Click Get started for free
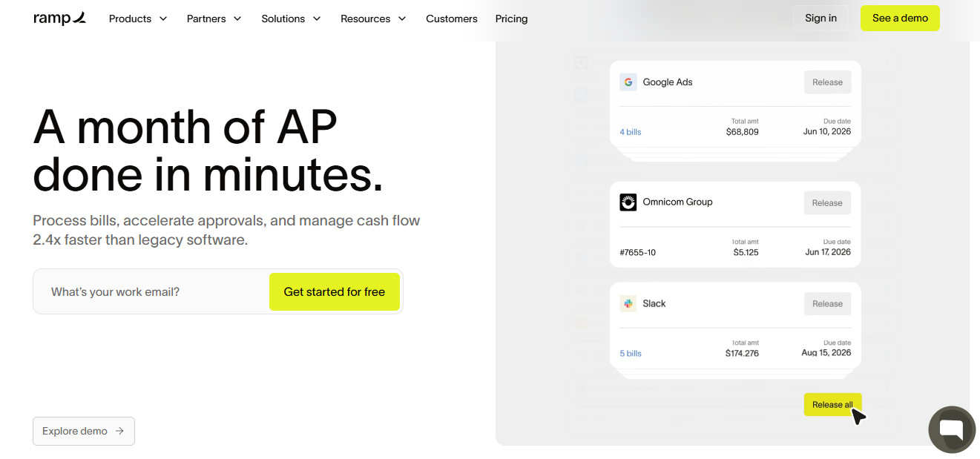This screenshot has height=459, width=980. pyautogui.click(x=335, y=292)
